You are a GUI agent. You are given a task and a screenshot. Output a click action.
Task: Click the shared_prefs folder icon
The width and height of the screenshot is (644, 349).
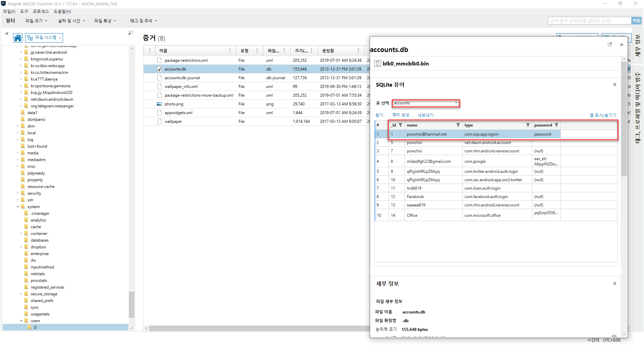[26, 301]
